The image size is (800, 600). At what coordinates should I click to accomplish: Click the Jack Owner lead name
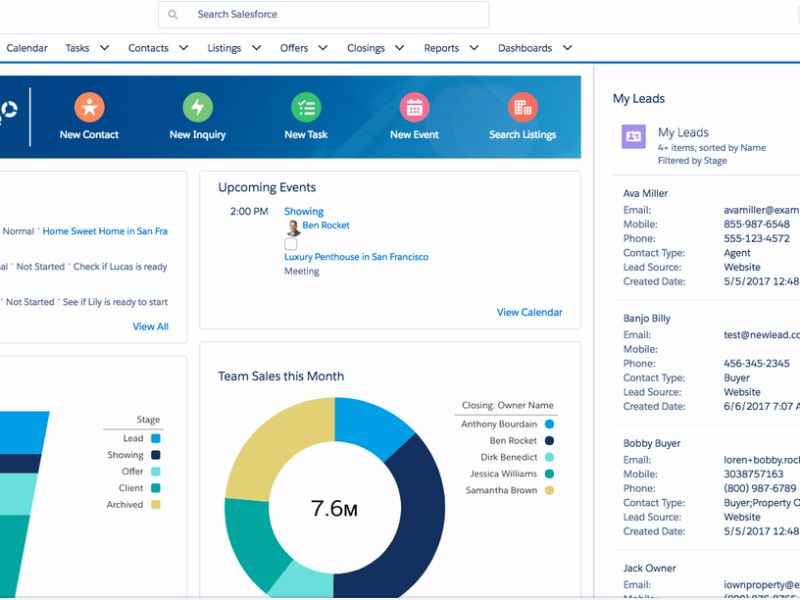coord(649,568)
